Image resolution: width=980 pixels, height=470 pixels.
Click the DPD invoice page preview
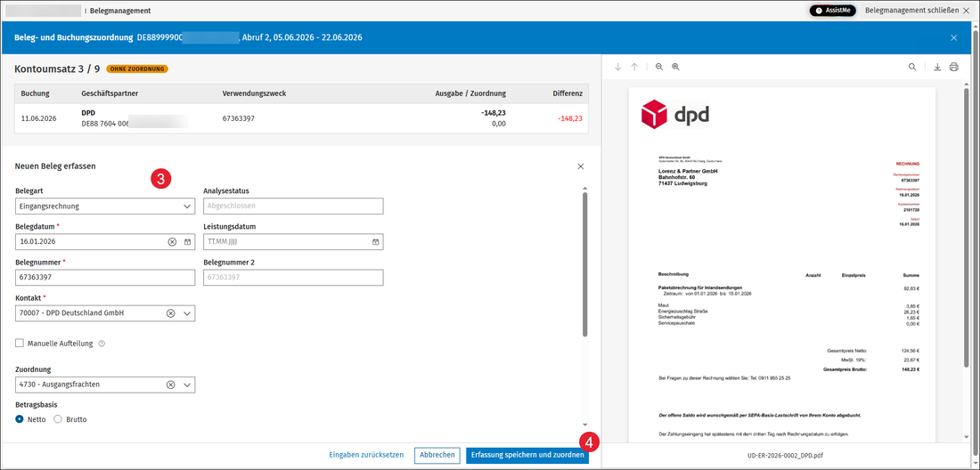coord(782,264)
